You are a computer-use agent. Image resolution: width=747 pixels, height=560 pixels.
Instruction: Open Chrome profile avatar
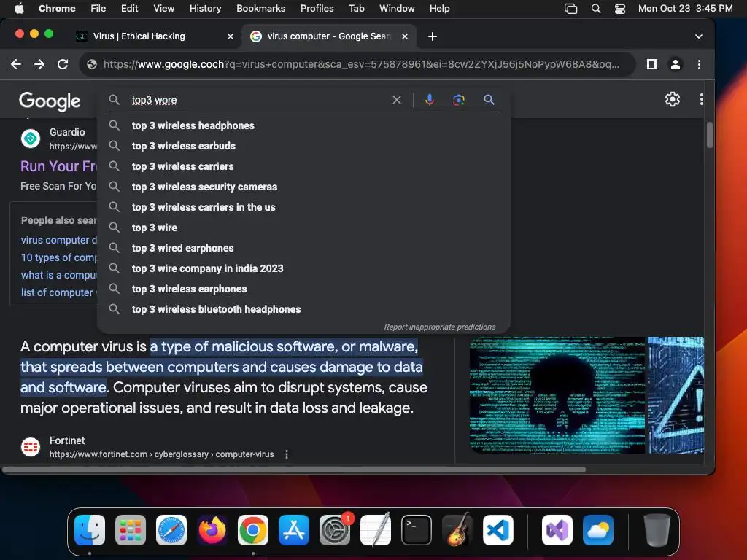[x=675, y=64]
